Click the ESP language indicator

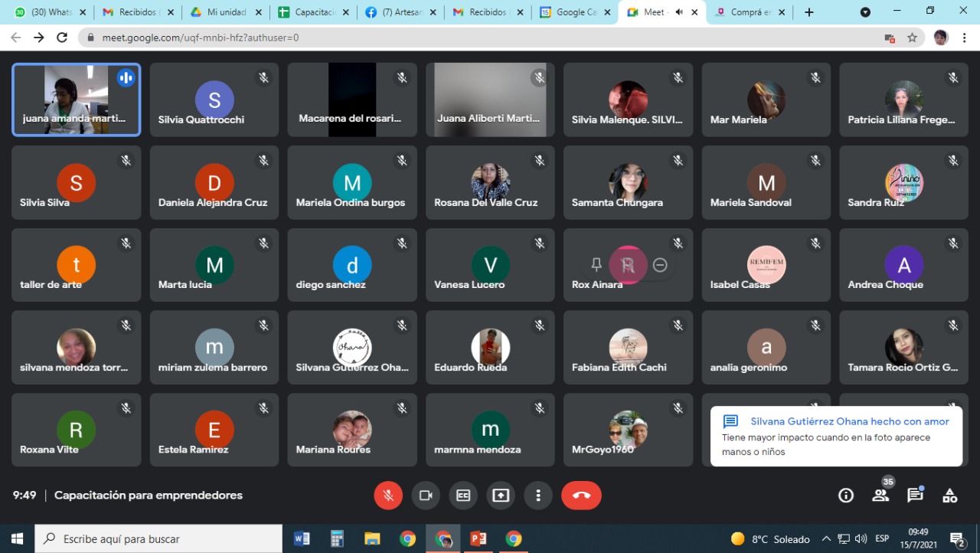click(882, 539)
